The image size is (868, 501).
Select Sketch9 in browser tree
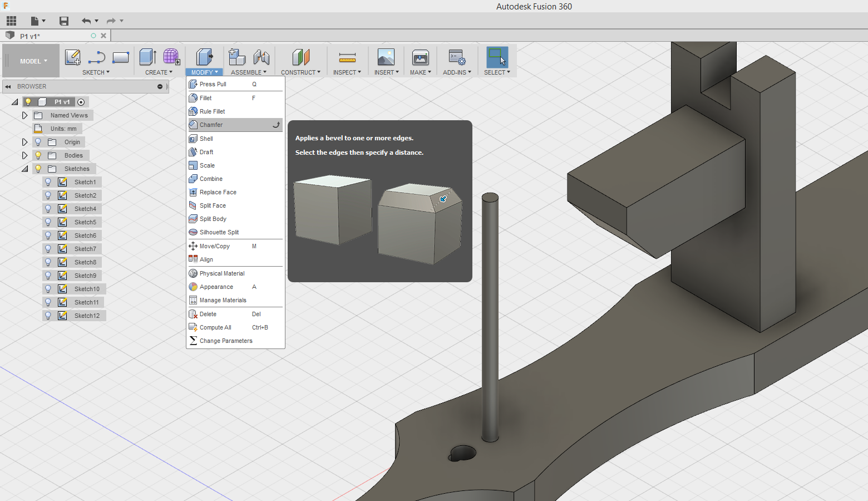tap(85, 276)
